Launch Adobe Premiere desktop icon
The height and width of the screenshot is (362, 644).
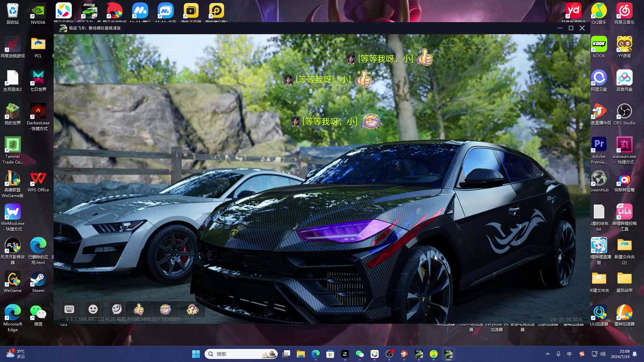tap(599, 150)
